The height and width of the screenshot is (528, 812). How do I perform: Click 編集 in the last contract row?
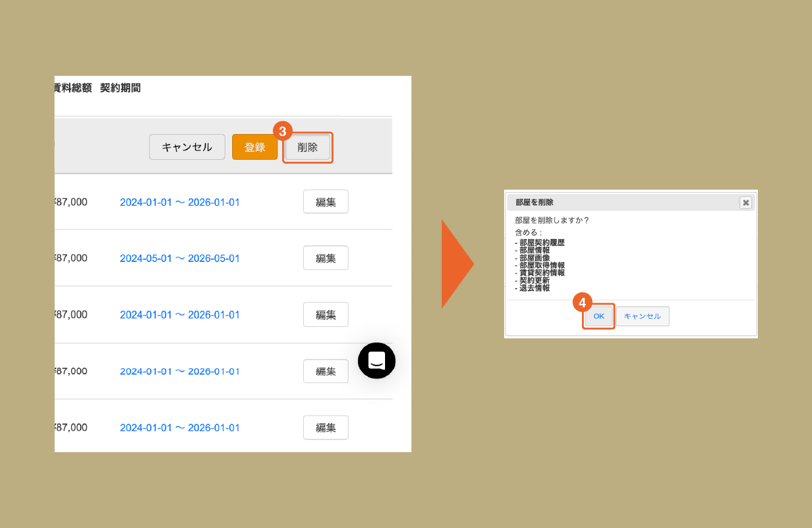click(x=325, y=428)
